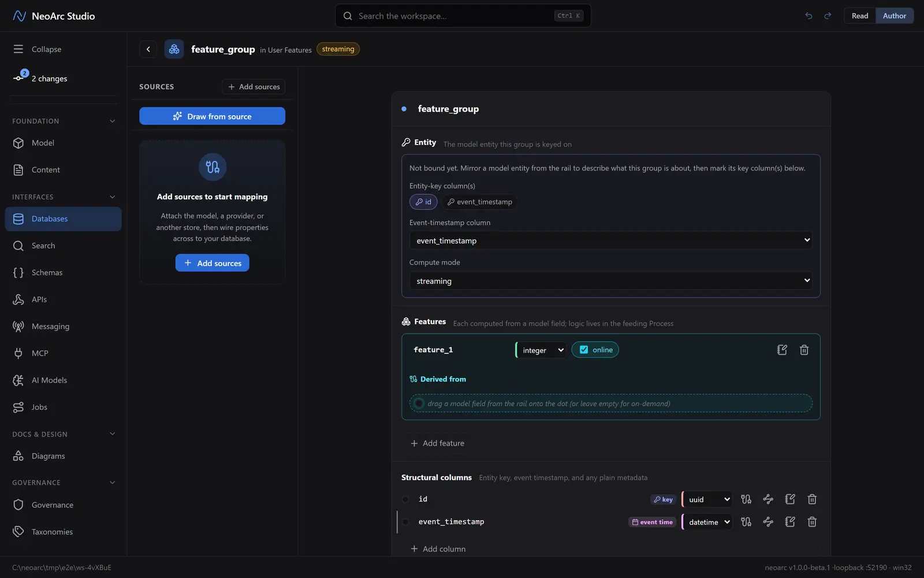Click the feature_1 name field

(x=460, y=350)
